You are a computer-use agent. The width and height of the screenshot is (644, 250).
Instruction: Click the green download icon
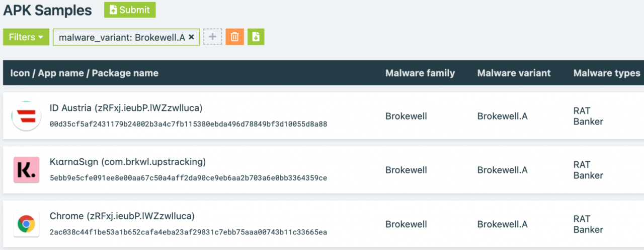tap(256, 37)
